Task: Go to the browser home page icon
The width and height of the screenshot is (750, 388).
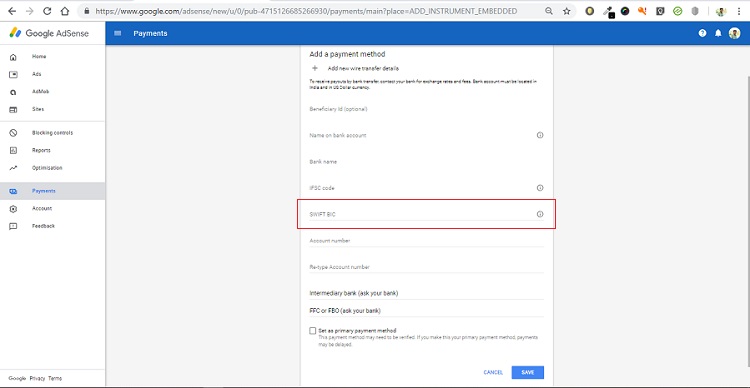Action: (65, 11)
